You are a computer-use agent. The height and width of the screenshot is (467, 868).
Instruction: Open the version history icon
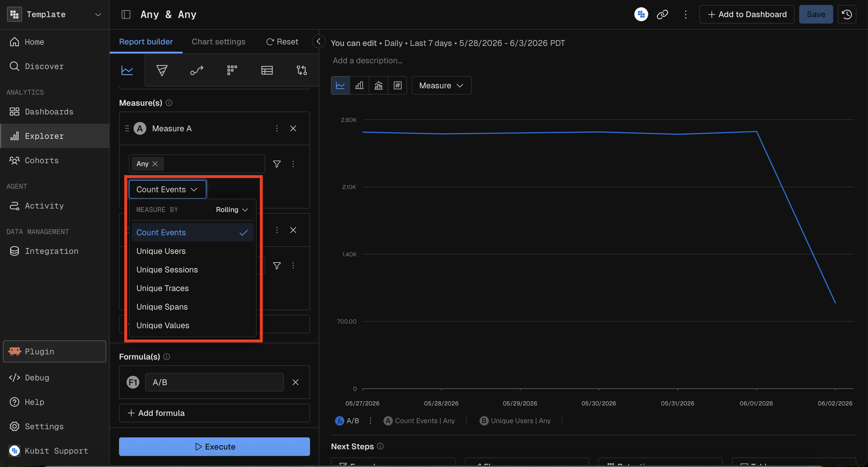tap(847, 14)
